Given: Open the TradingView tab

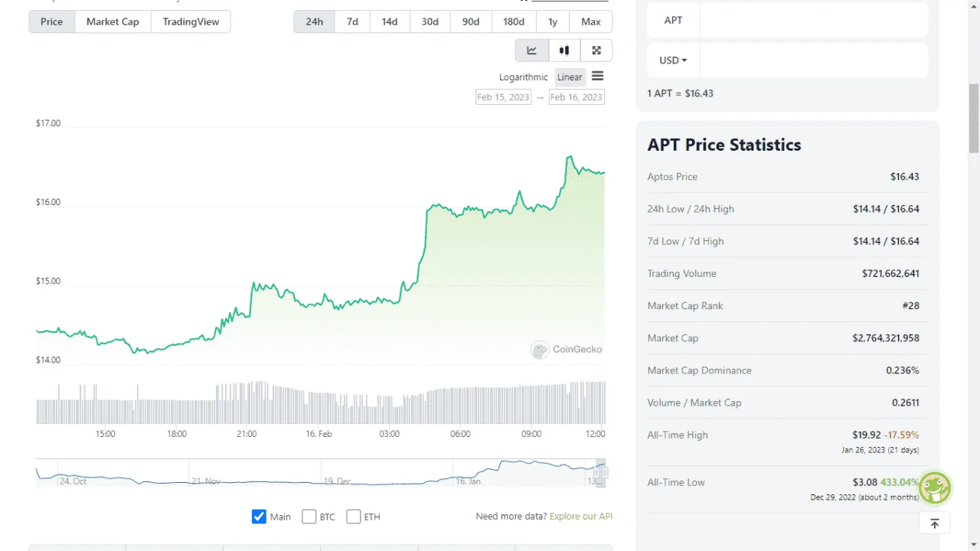Looking at the screenshot, I should pyautogui.click(x=191, y=21).
